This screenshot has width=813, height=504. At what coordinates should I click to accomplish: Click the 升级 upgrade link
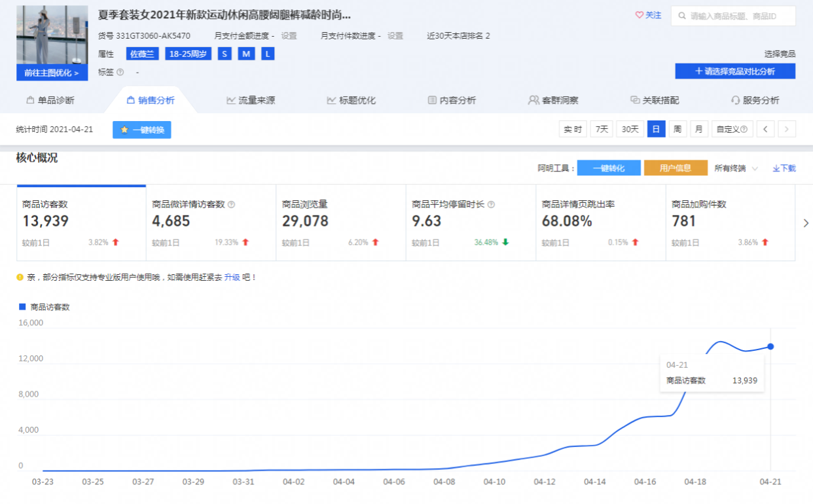pyautogui.click(x=232, y=278)
